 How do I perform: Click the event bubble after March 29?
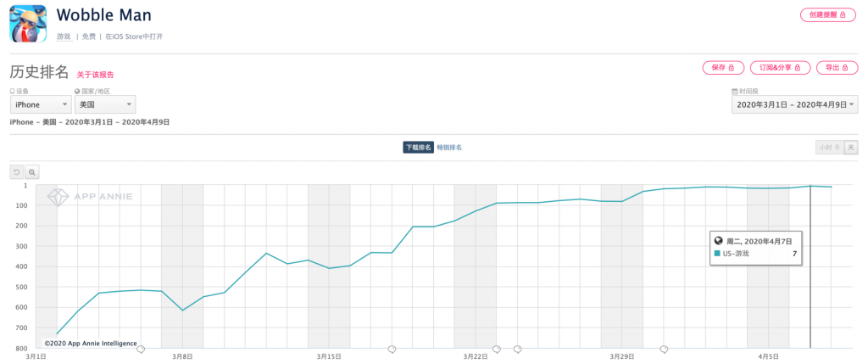(664, 349)
